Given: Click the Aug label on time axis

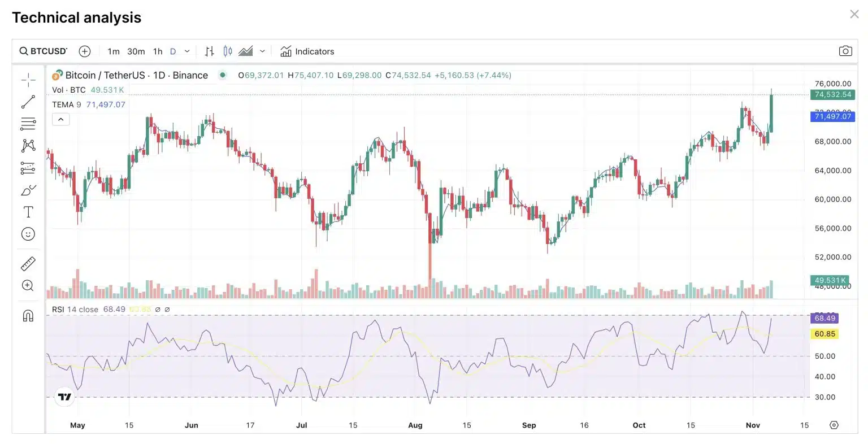Looking at the screenshot, I should coord(415,425).
